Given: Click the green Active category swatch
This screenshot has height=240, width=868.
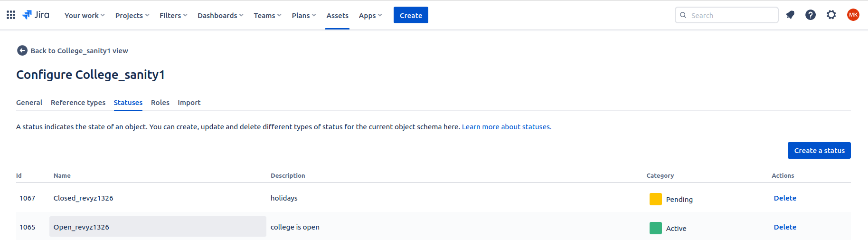Looking at the screenshot, I should (655, 228).
